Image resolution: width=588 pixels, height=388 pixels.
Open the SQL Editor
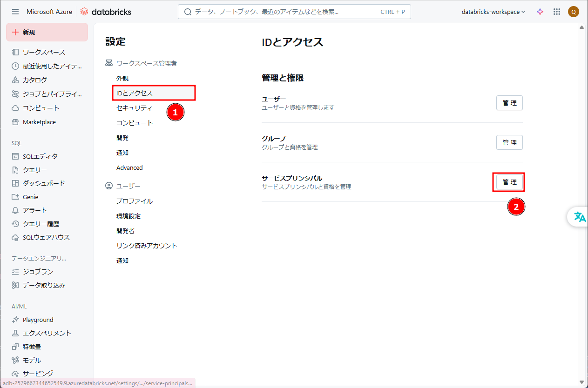coord(40,156)
